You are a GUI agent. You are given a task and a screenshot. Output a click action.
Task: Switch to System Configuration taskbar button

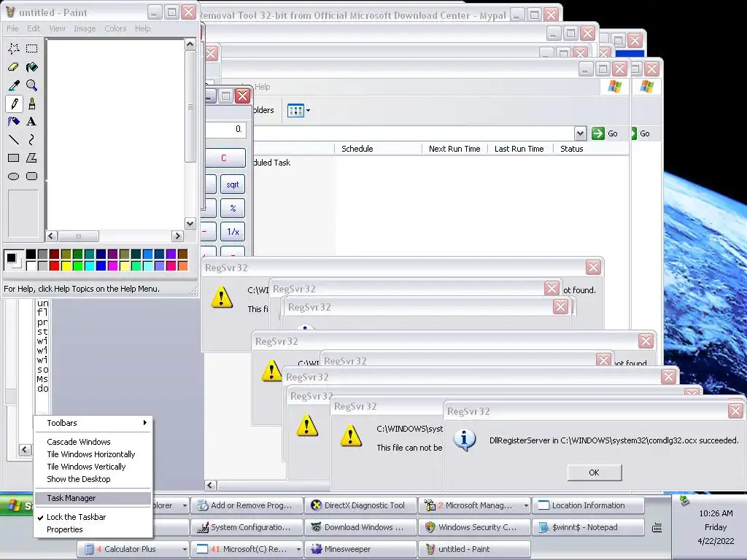[247, 527]
